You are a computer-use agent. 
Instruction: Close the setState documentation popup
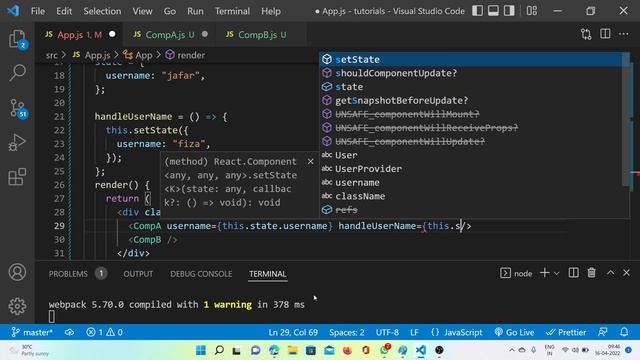point(311,162)
